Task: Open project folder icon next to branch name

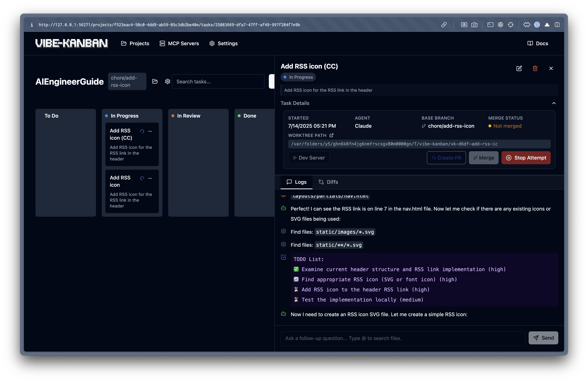Action: point(155,81)
